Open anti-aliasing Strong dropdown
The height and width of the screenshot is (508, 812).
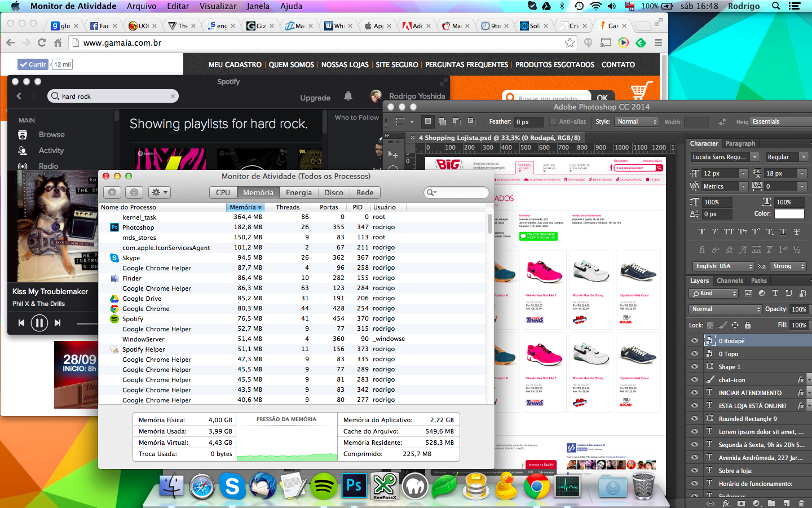788,266
